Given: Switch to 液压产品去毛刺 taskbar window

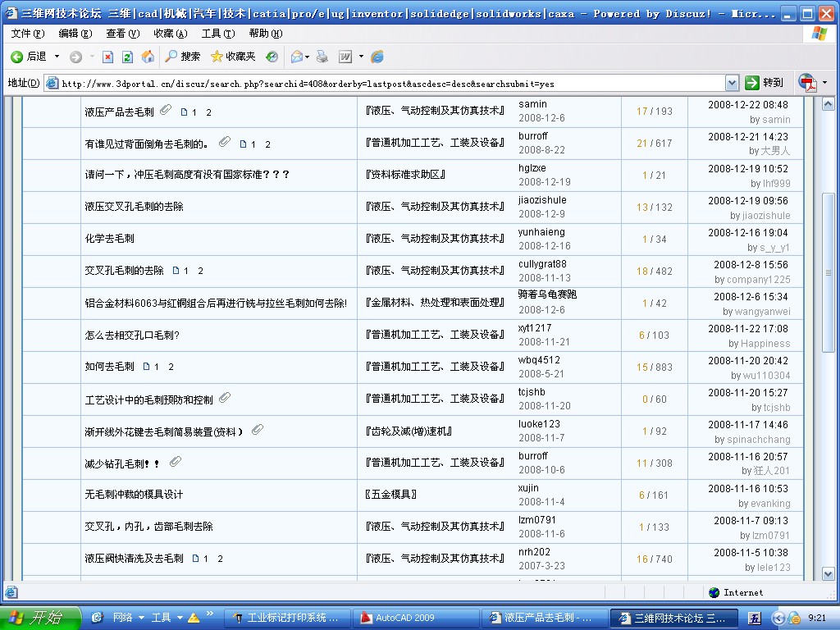Looking at the screenshot, I should click(544, 618).
